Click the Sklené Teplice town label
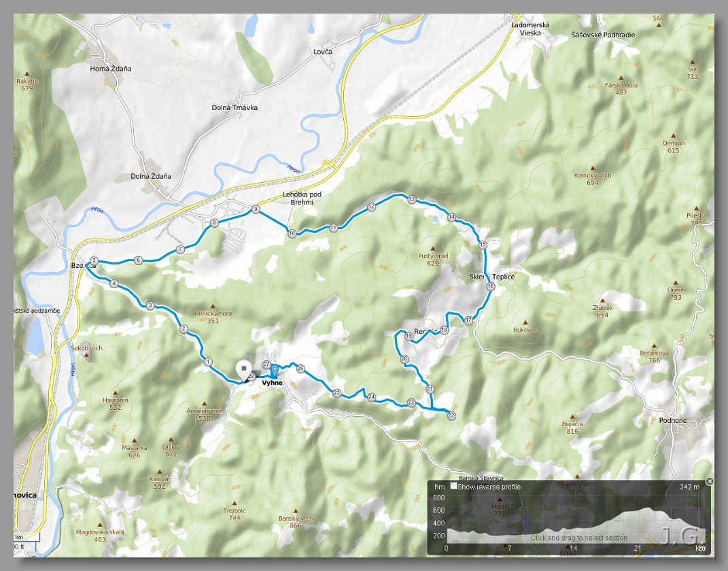The image size is (728, 571). pos(491,277)
